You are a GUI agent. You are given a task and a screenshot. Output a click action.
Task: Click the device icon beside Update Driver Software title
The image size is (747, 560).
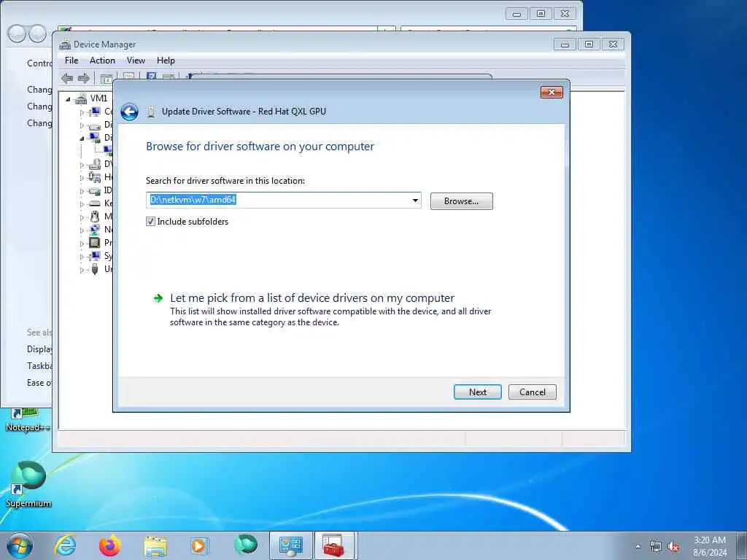[151, 112]
